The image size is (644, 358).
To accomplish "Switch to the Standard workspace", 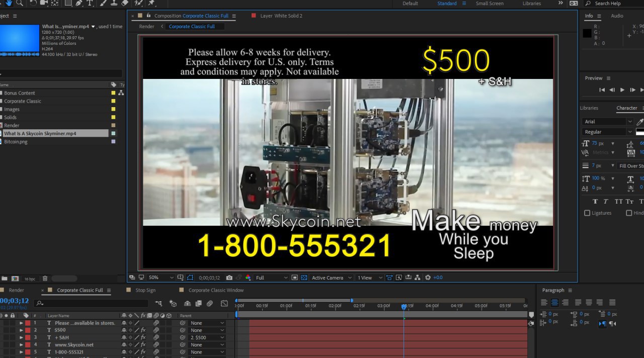I will (447, 4).
